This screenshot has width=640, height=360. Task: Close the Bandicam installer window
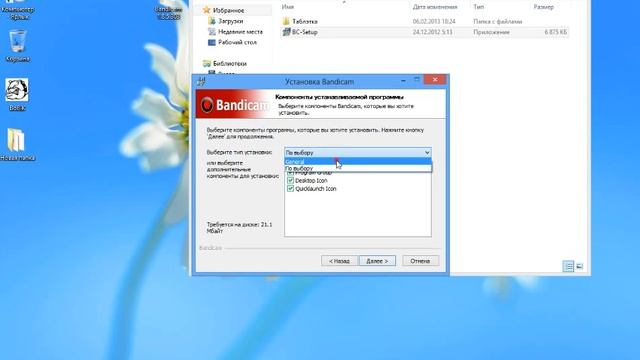tap(435, 80)
